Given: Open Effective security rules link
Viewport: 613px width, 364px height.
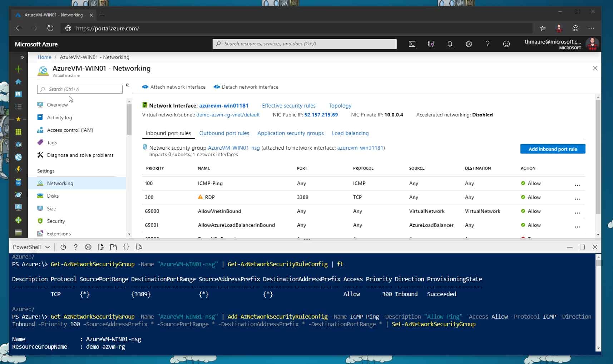Looking at the screenshot, I should click(x=288, y=105).
